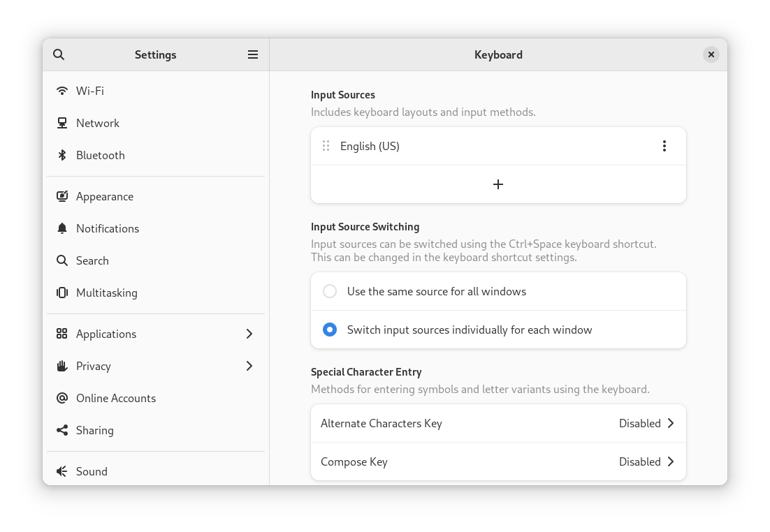This screenshot has width=770, height=532.
Task: Select Switch input sources individually for each window
Action: 330,330
